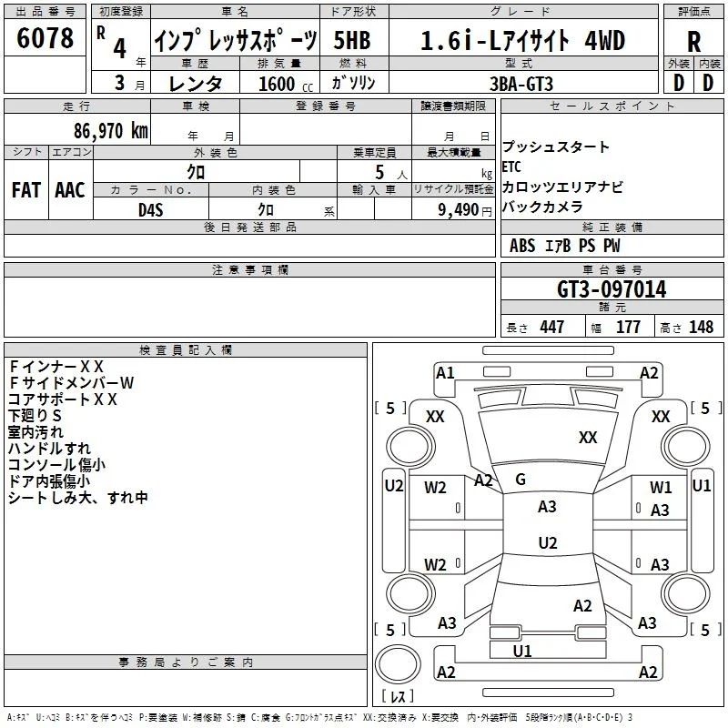The width and height of the screenshot is (728, 728).
Task: Click the セールスポイント section header
Action: [x=612, y=106]
